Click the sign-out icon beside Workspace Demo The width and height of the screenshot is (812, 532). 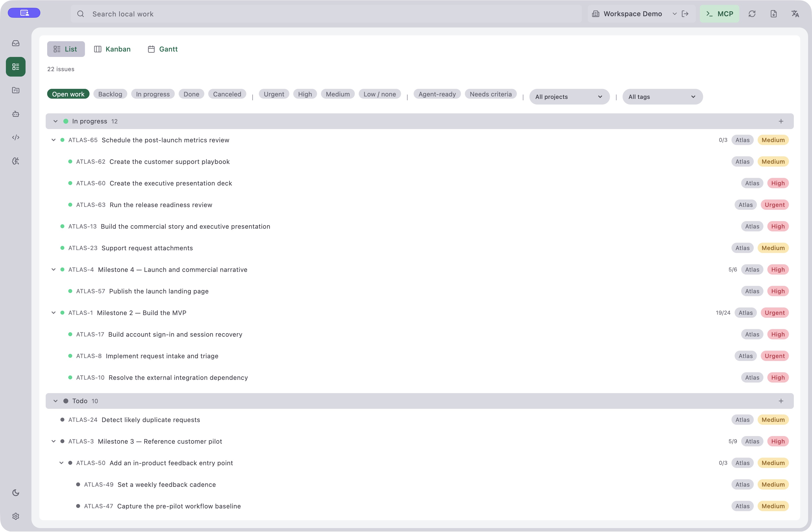pos(685,14)
